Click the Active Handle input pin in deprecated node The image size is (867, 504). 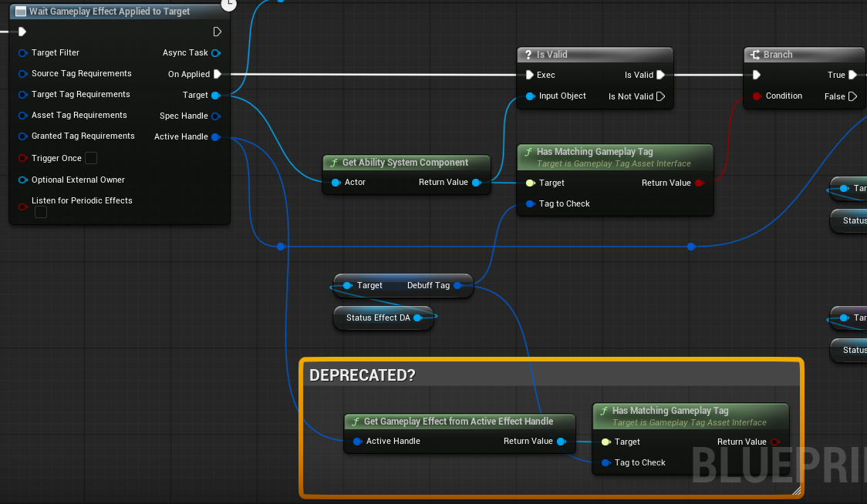pyautogui.click(x=357, y=441)
